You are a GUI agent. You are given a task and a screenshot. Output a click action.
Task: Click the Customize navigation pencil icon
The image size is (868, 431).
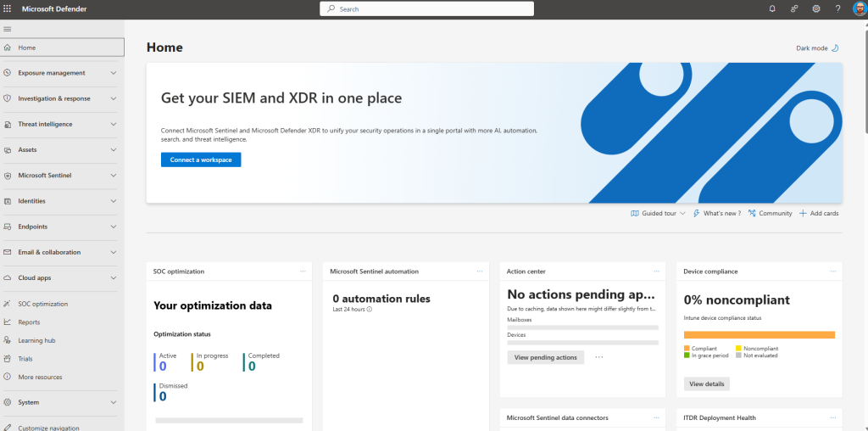click(x=7, y=428)
